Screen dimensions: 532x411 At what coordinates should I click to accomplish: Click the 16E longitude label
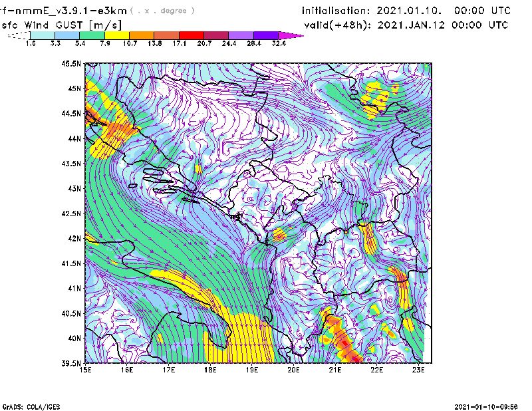click(x=127, y=370)
